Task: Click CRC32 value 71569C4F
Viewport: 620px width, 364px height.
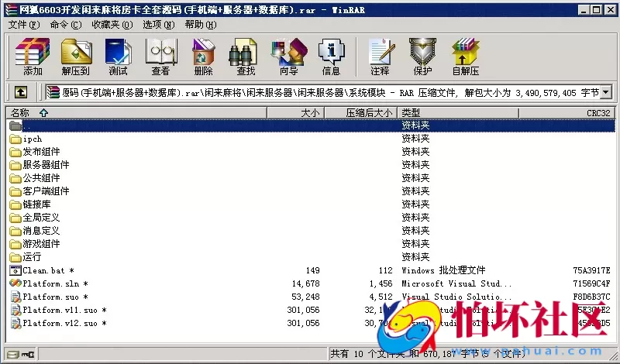Action: 591,283
